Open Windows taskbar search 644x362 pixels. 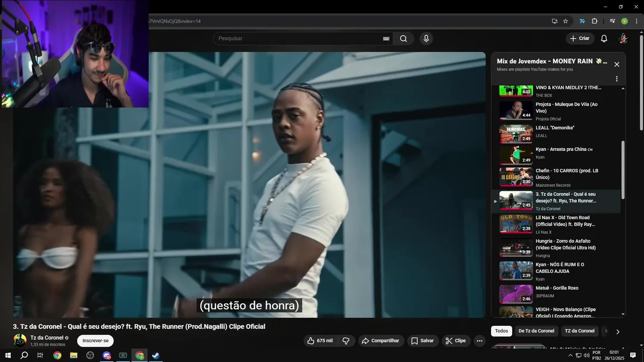pyautogui.click(x=24, y=355)
